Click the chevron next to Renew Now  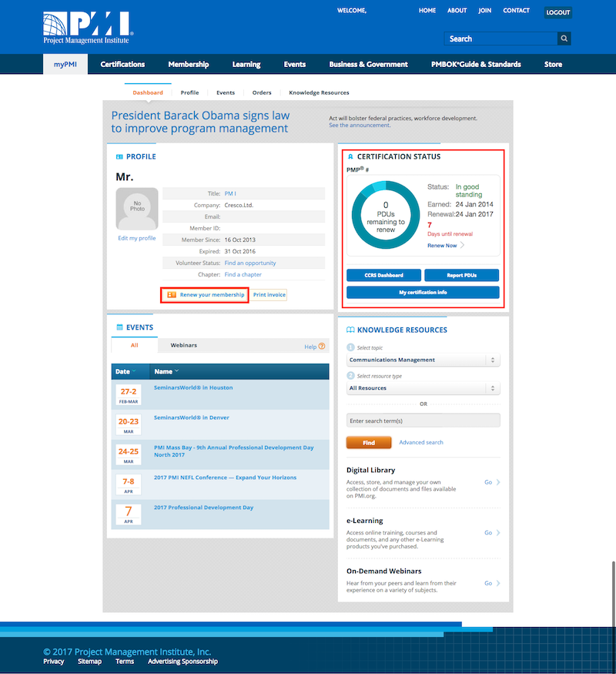[x=463, y=246]
